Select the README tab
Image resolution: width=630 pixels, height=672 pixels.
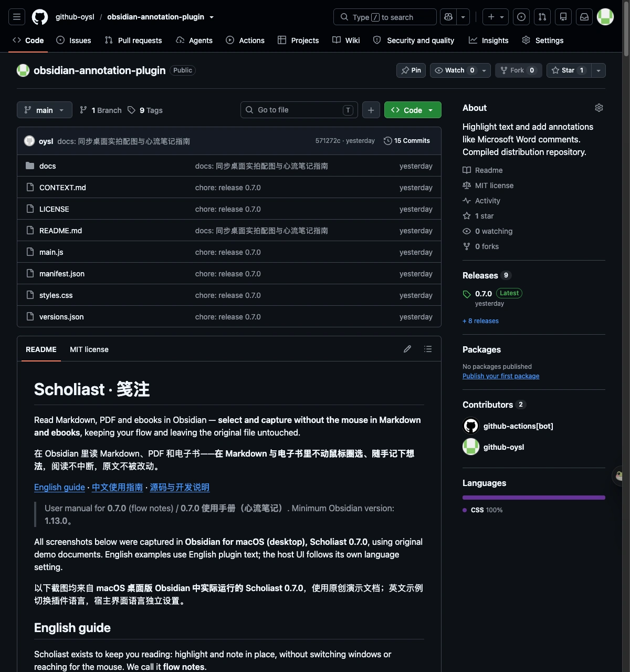coord(41,349)
